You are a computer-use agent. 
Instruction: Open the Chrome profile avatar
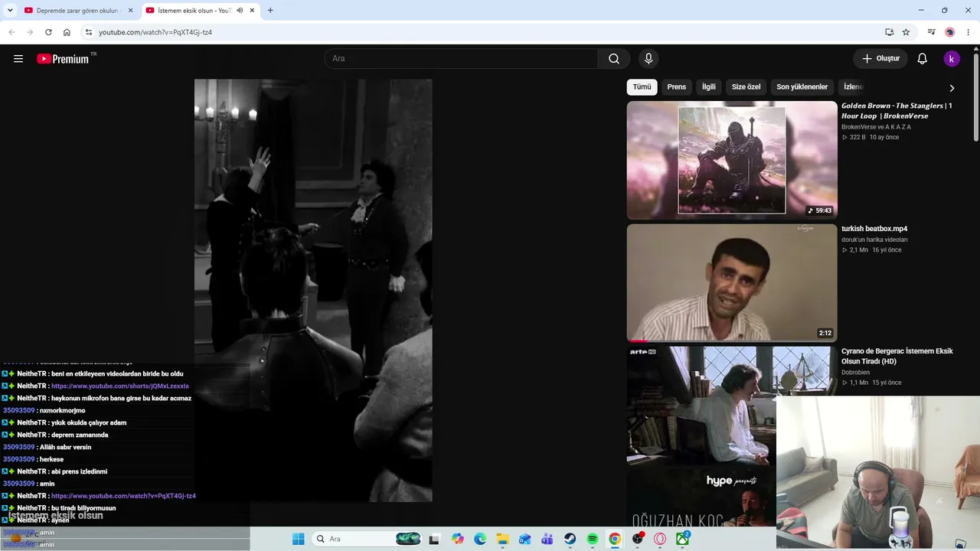[950, 32]
